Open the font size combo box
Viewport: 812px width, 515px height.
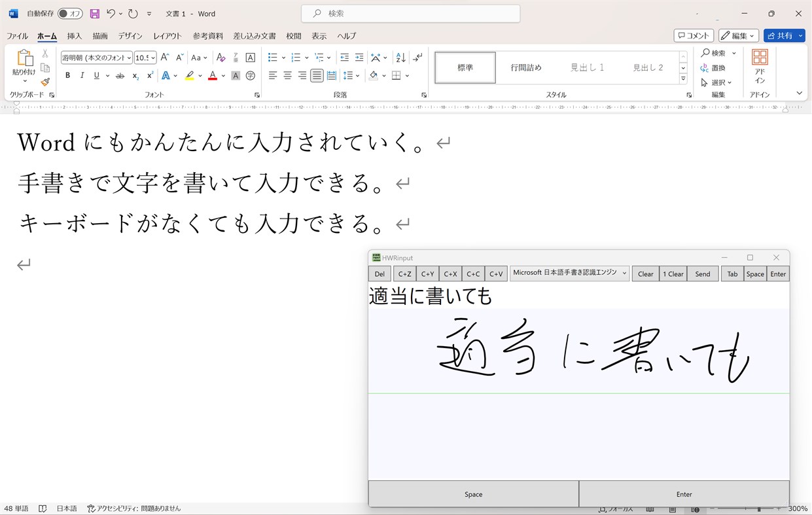pos(145,58)
